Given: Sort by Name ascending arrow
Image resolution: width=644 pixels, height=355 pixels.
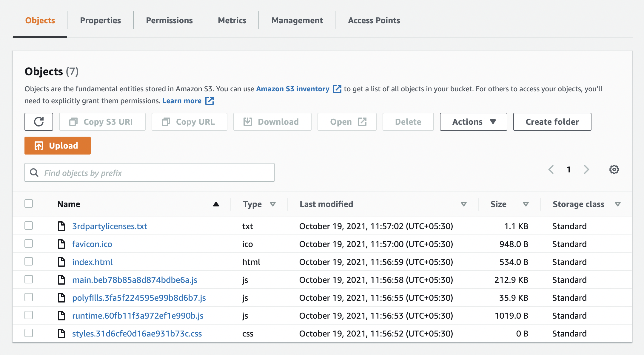Looking at the screenshot, I should point(216,204).
